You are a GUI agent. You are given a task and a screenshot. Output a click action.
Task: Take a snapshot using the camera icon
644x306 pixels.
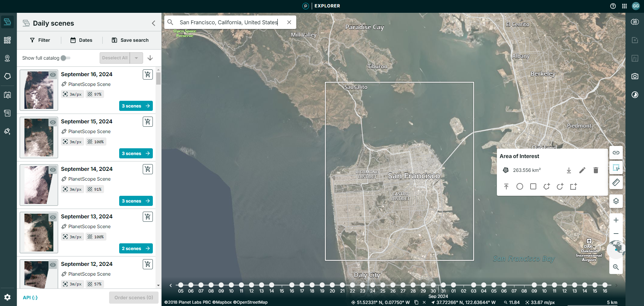pyautogui.click(x=635, y=76)
